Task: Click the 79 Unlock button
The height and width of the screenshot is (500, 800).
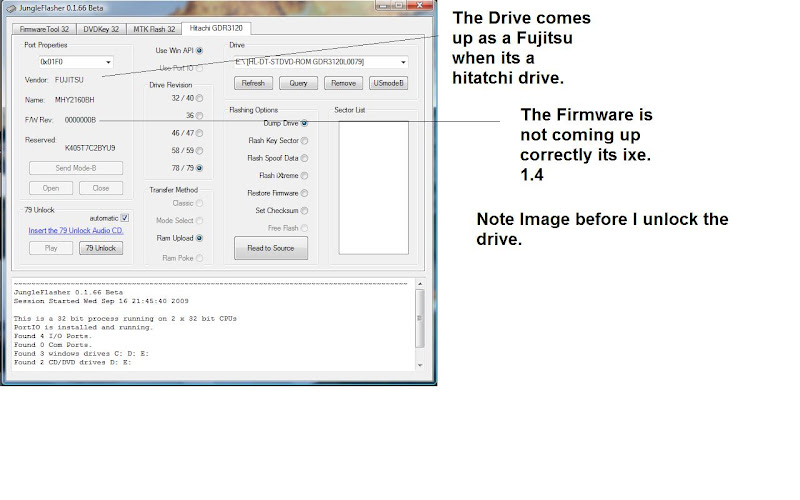Action: (101, 248)
